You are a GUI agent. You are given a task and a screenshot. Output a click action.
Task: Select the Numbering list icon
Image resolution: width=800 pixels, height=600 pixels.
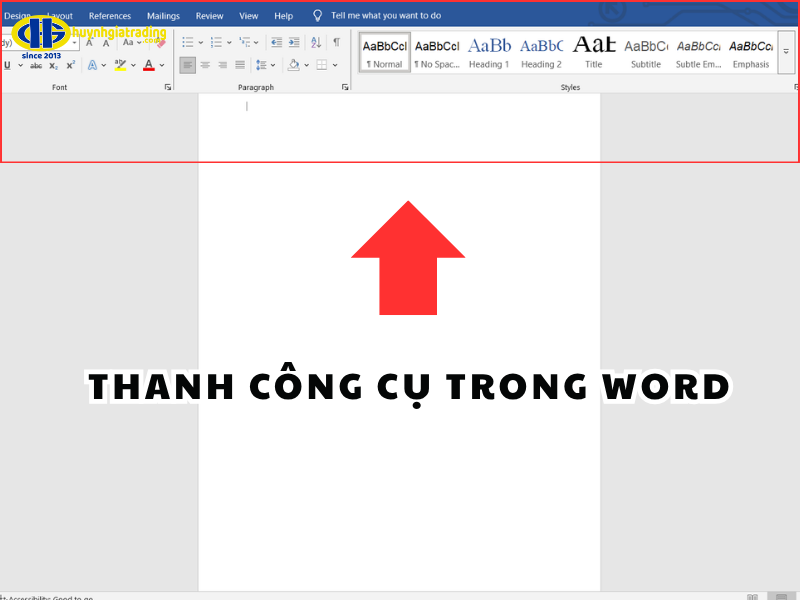pos(215,42)
